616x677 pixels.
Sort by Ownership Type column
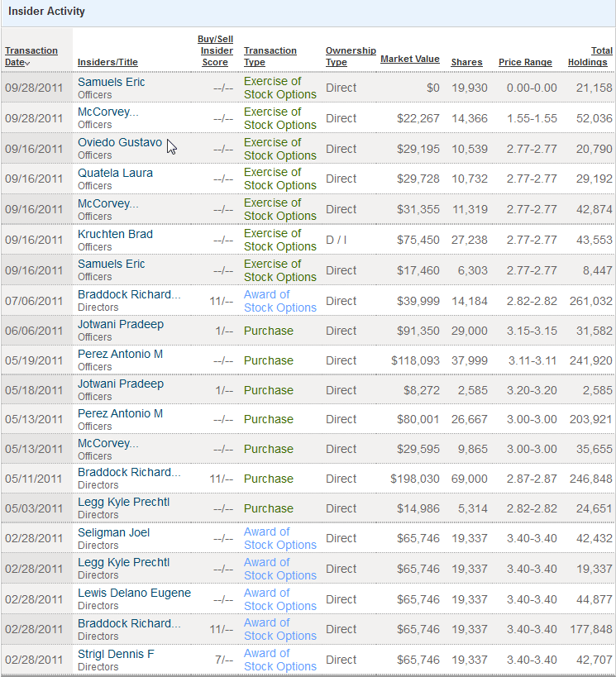(350, 56)
